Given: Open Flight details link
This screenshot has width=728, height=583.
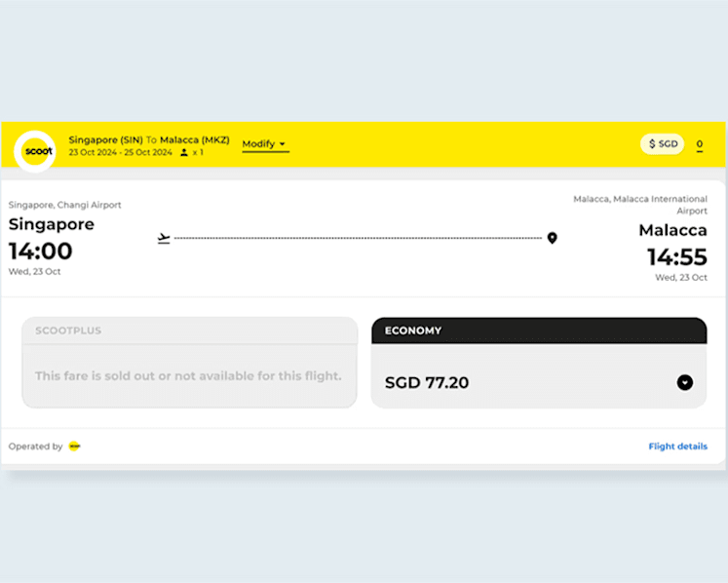Looking at the screenshot, I should pos(678,447).
